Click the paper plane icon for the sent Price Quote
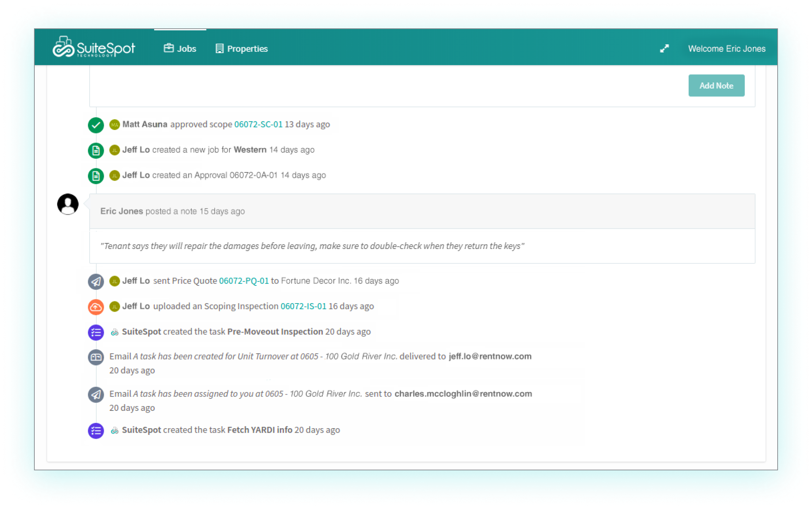Viewport: 812px width, 510px height. (95, 281)
